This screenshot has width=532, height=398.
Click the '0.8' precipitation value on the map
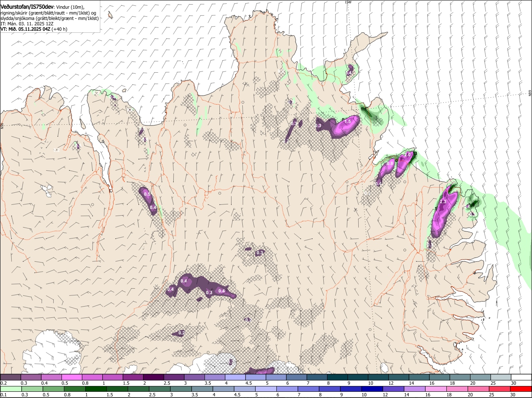click(390, 164)
